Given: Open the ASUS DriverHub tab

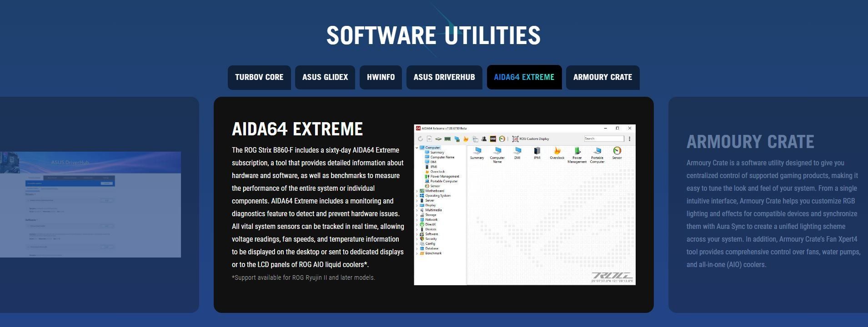Looking at the screenshot, I should (444, 77).
